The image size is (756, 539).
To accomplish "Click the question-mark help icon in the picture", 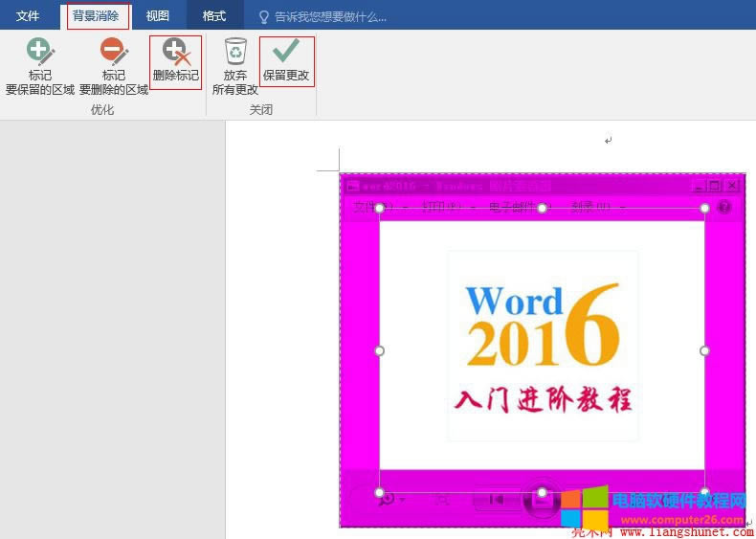I will (x=724, y=207).
